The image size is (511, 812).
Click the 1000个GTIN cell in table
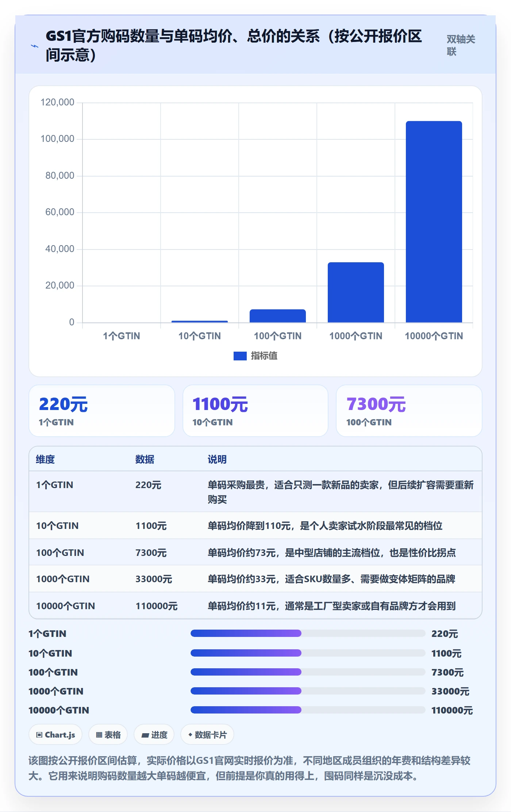pyautogui.click(x=63, y=579)
